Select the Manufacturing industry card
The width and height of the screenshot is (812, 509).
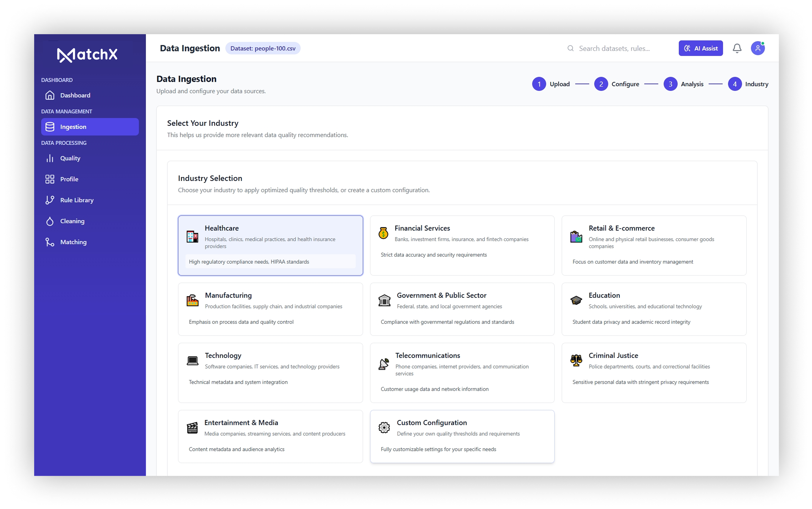point(270,309)
